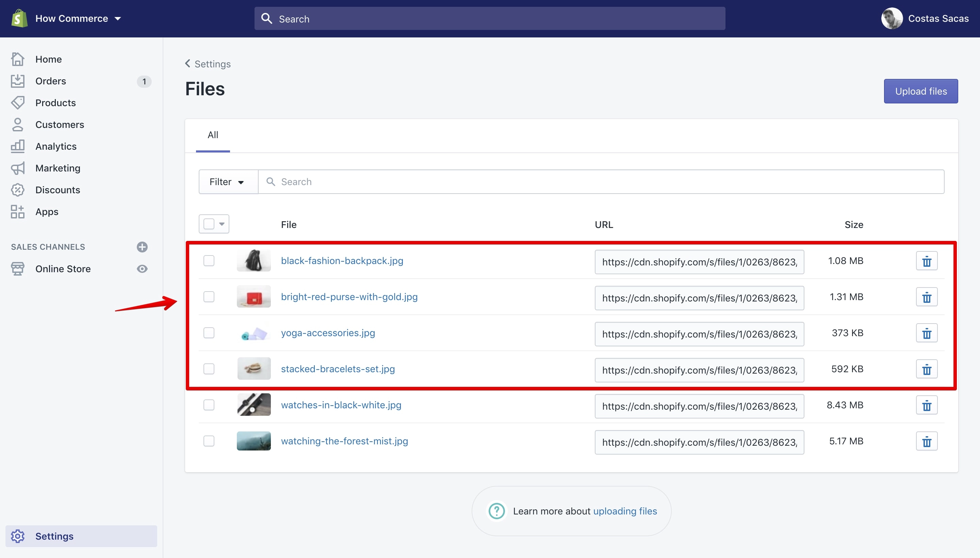Delete stacked-bracelets-set.jpg with trash icon
Screen dimensions: 980x558
pos(927,369)
